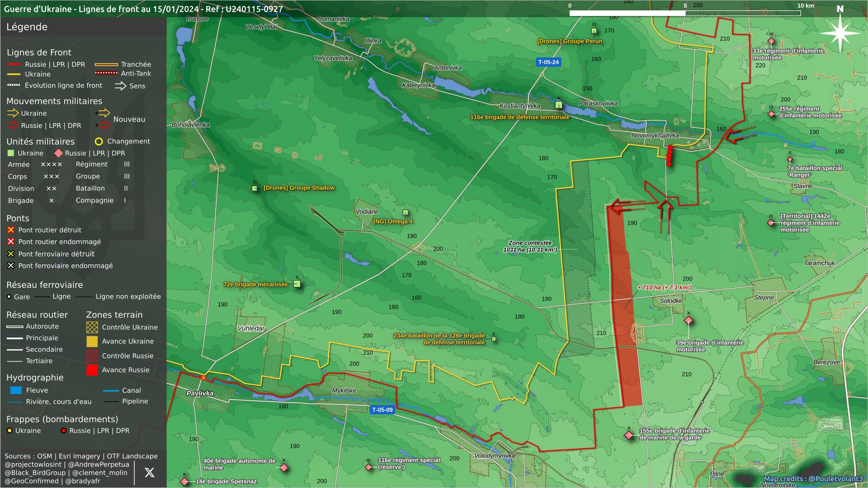Screen dimensions: 868x488
Task: Click the kilometre scale bar
Action: pyautogui.click(x=685, y=13)
